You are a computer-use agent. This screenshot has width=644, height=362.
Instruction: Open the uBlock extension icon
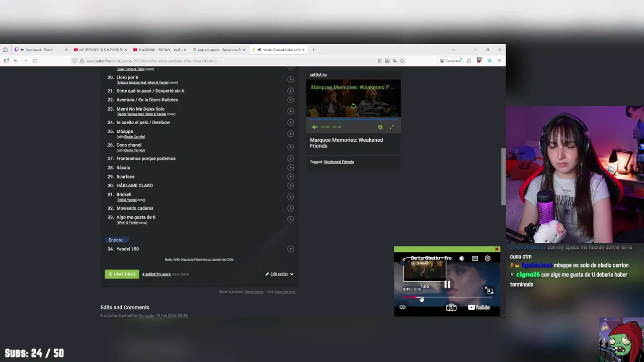479,61
